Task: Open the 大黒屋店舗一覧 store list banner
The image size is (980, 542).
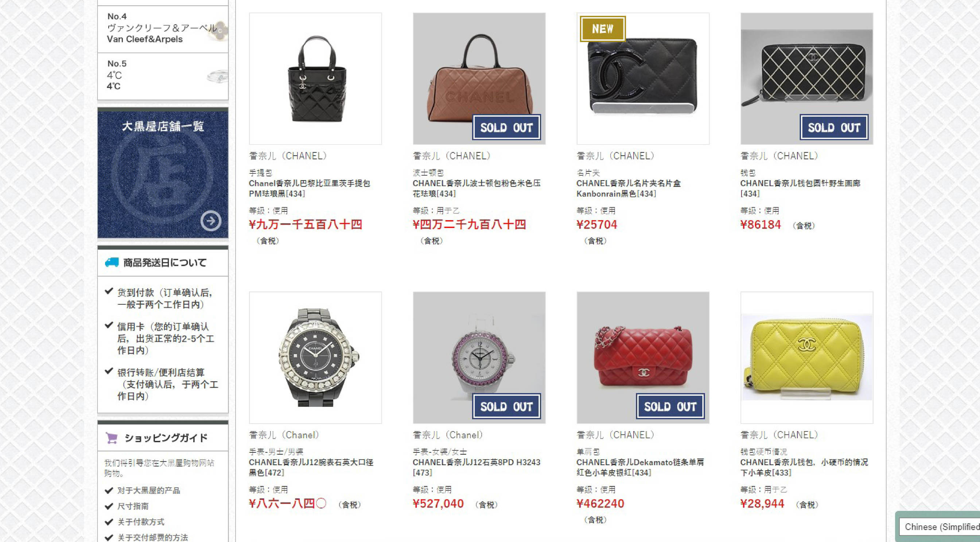Action: pyautogui.click(x=163, y=173)
